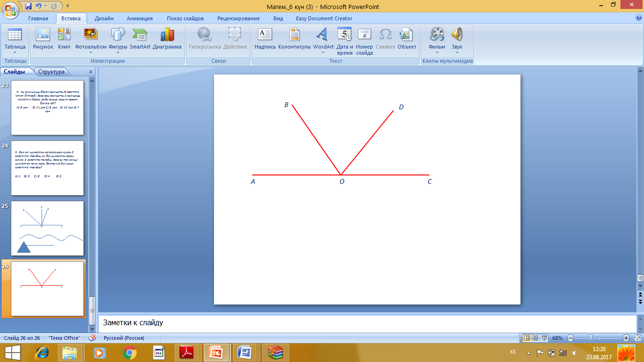The height and width of the screenshot is (362, 644).
Task: Select slide 25 thumbnail
Action: pyautogui.click(x=47, y=228)
